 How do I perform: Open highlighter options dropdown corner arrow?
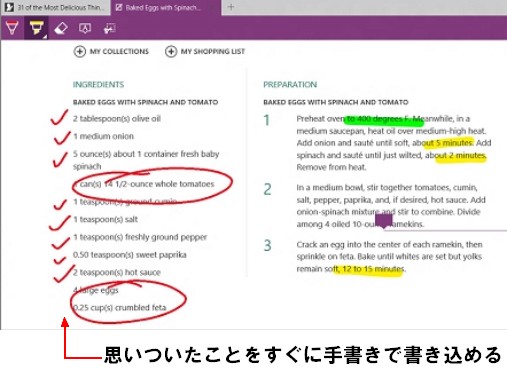45,36
